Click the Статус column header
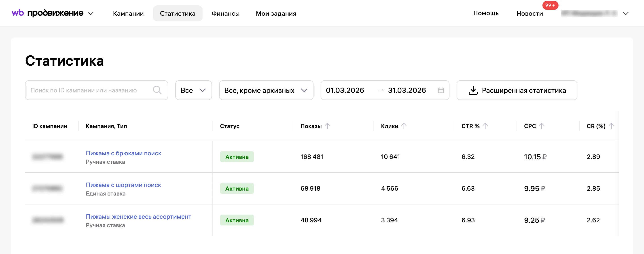644x254 pixels. coord(229,126)
